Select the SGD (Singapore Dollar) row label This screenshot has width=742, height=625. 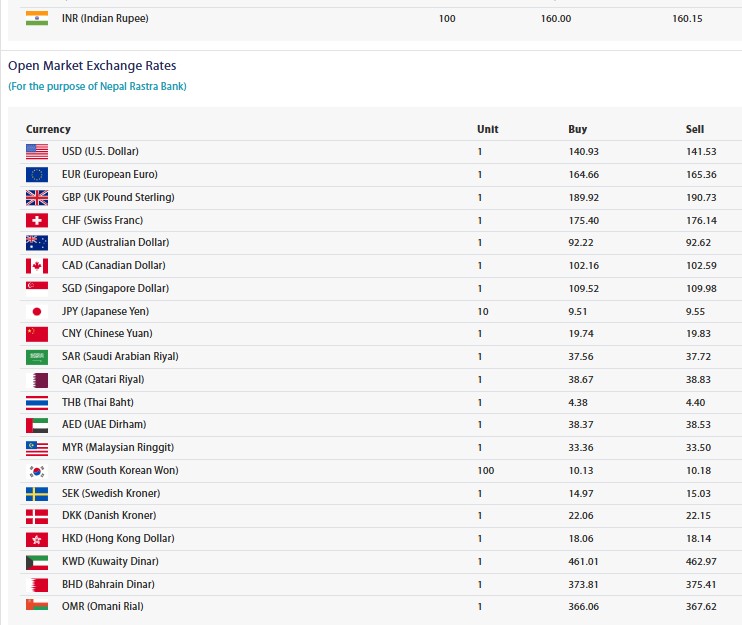(x=115, y=289)
